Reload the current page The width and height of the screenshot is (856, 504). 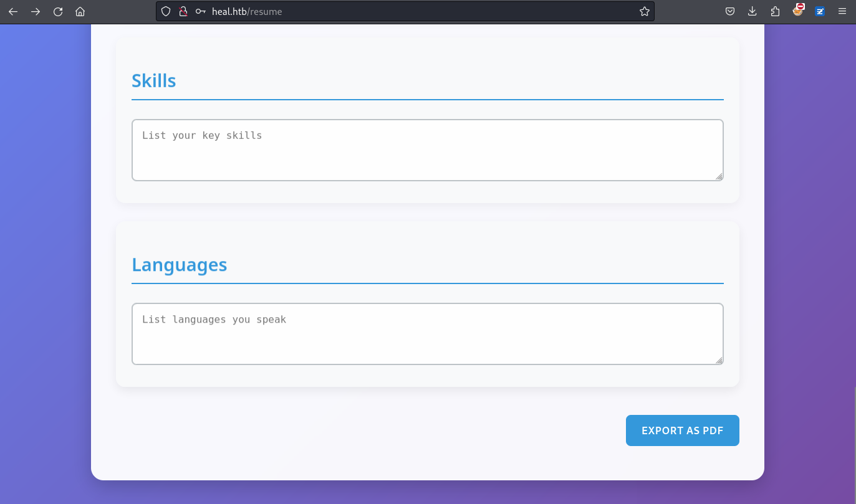[x=58, y=11]
